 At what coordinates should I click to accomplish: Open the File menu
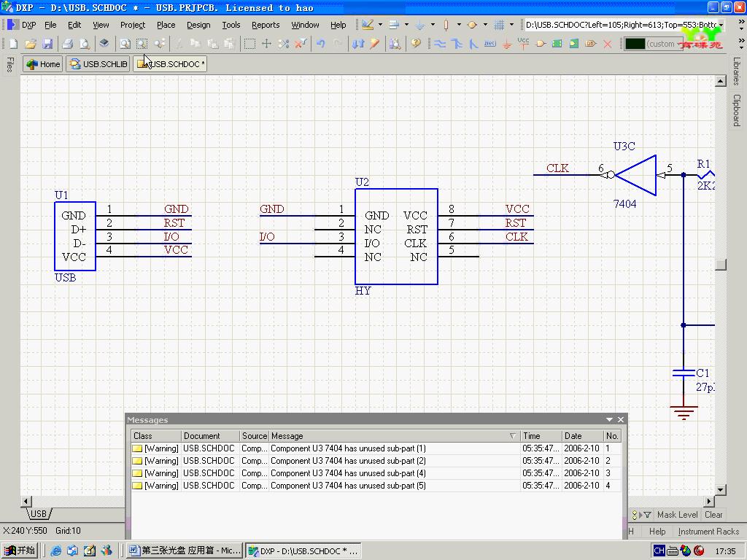(50, 25)
